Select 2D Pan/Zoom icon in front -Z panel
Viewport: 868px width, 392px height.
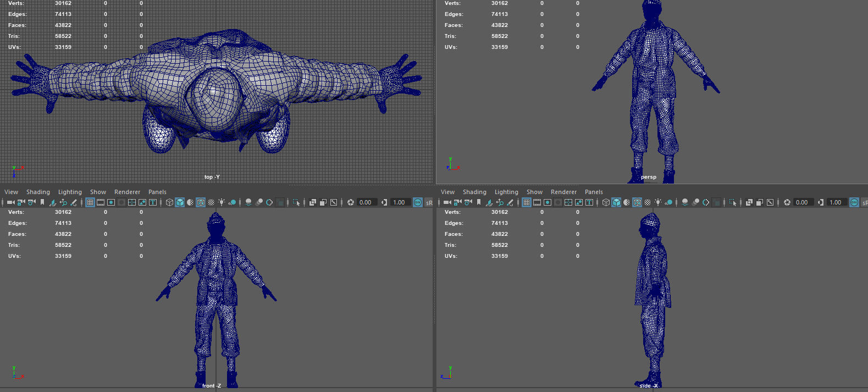[x=63, y=202]
